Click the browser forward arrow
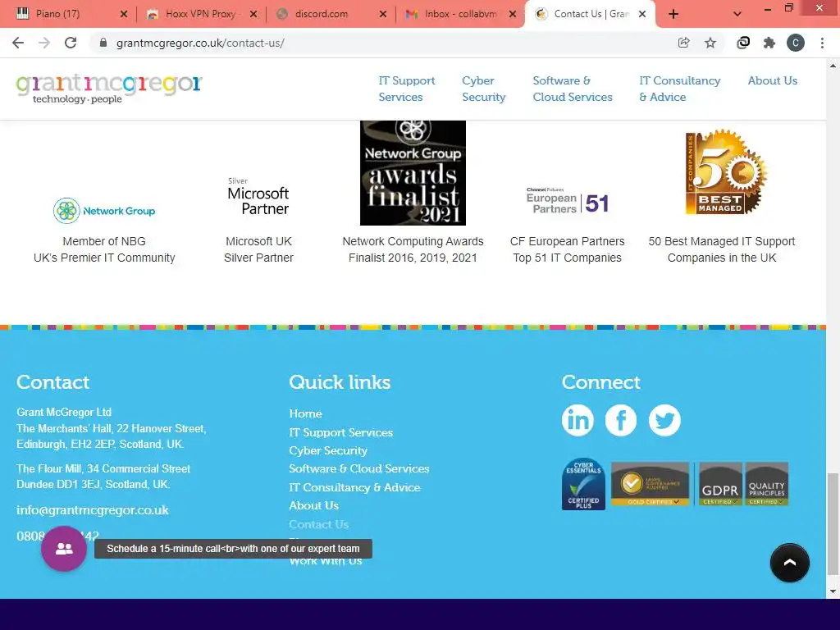Screen dimensions: 840x630 pyautogui.click(x=44, y=43)
